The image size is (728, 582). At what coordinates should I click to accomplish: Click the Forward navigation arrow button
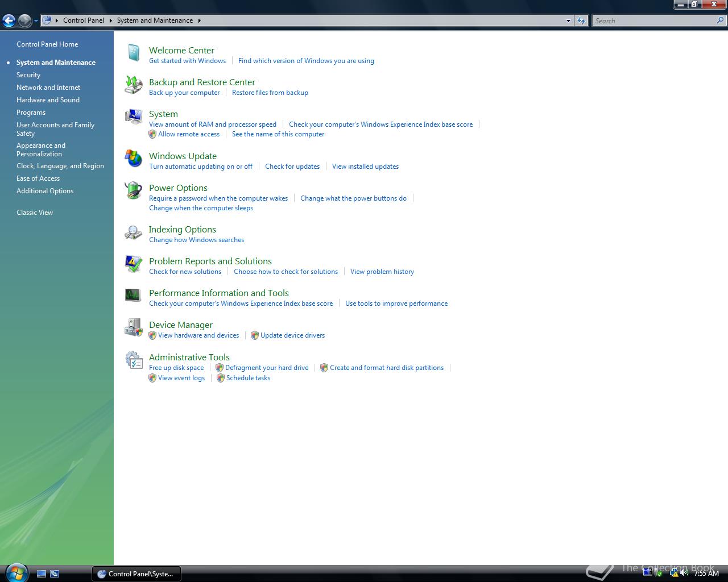[x=24, y=21]
